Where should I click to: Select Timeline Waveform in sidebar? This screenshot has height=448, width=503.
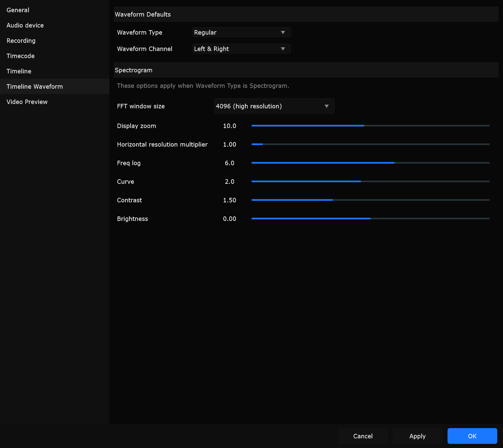pyautogui.click(x=55, y=87)
